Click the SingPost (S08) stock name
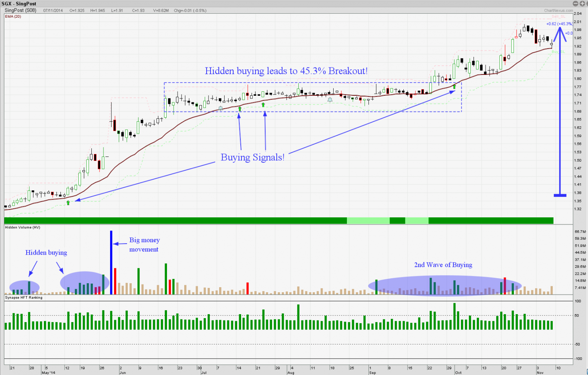The image size is (588, 375). [20, 11]
